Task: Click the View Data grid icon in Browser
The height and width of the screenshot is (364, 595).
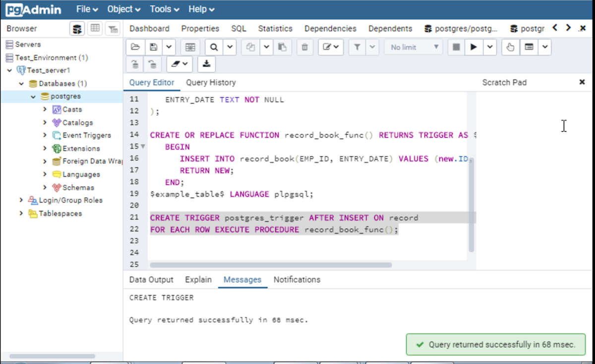Action: pyautogui.click(x=95, y=29)
